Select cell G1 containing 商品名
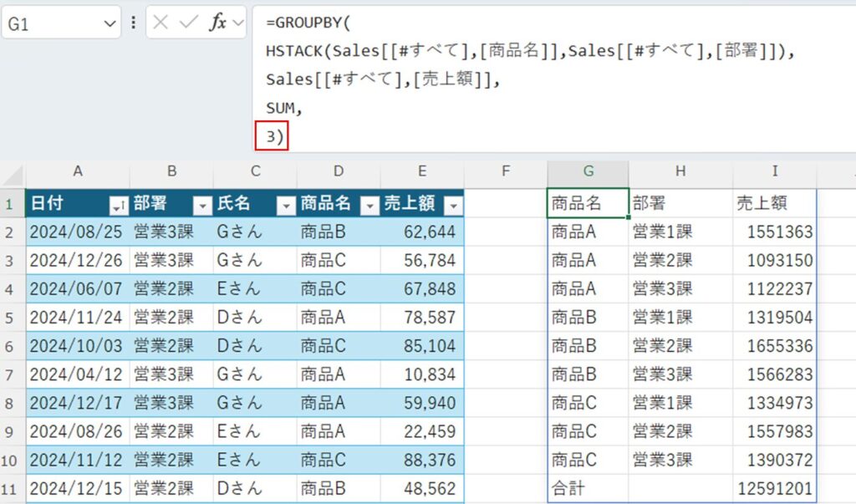856x504 pixels. pos(588,203)
